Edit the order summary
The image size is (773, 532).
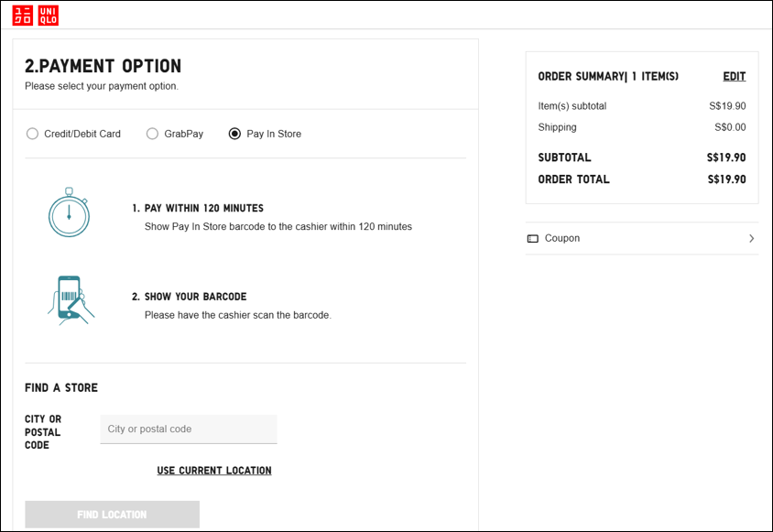pyautogui.click(x=734, y=77)
